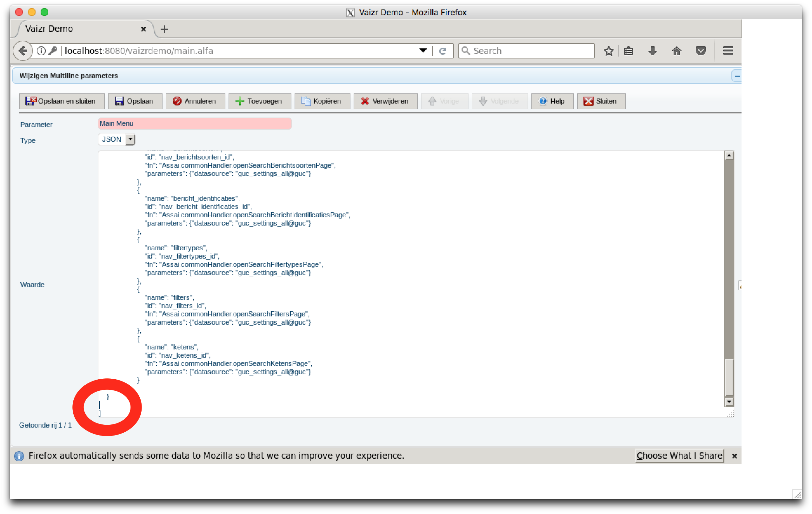Viewport: 812px width, 514px height.
Task: Click the openSearchKetensPage line
Action: (228, 364)
